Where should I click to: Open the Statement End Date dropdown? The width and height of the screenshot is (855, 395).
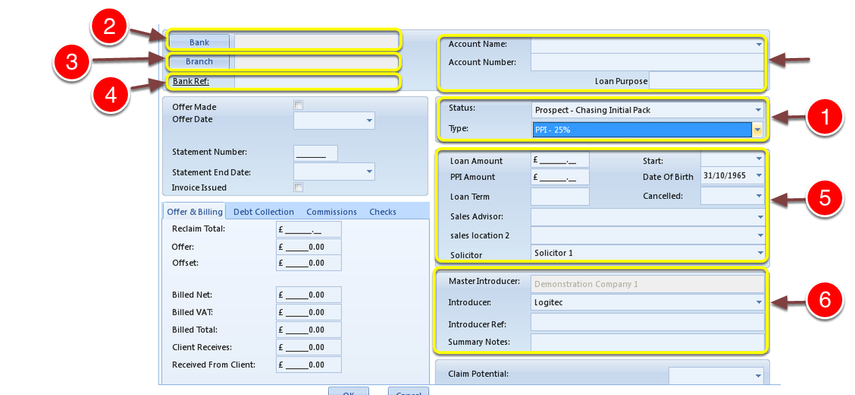click(x=369, y=172)
